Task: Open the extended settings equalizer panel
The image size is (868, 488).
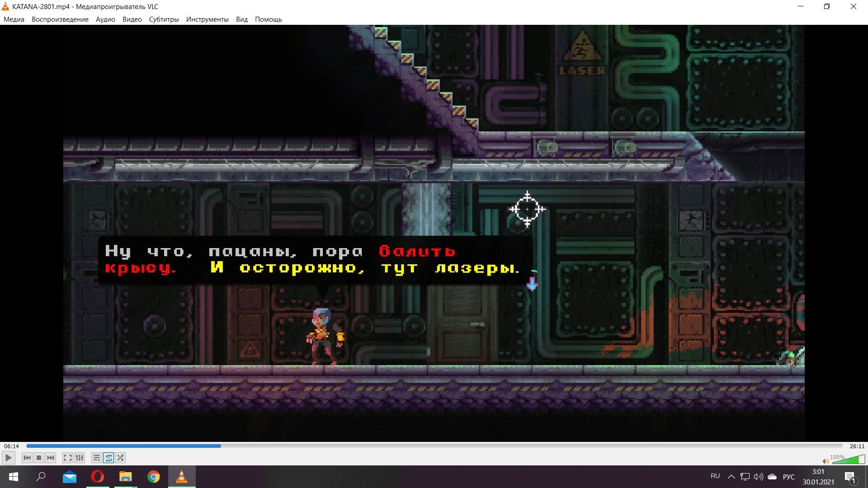Action: (80, 458)
